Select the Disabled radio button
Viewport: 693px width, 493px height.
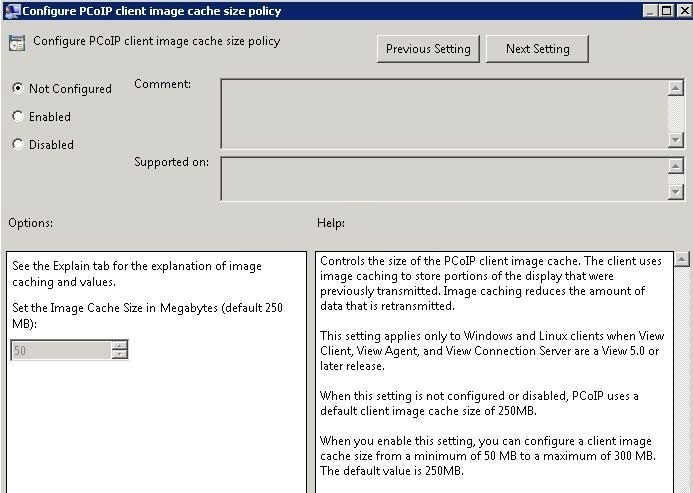coord(18,144)
